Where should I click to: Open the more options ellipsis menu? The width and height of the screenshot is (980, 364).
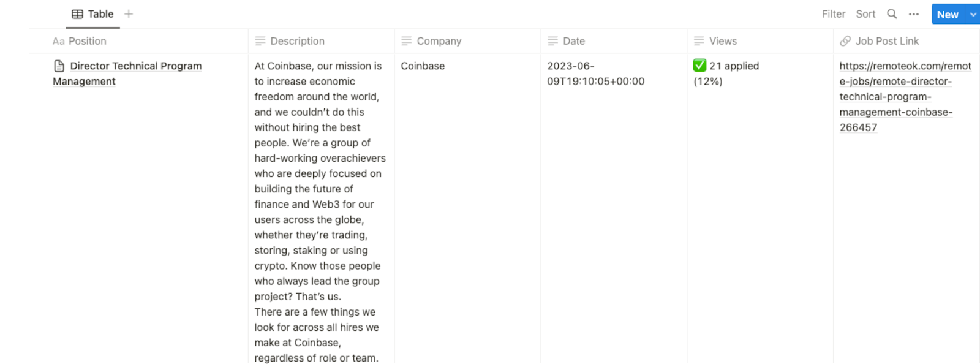913,13
